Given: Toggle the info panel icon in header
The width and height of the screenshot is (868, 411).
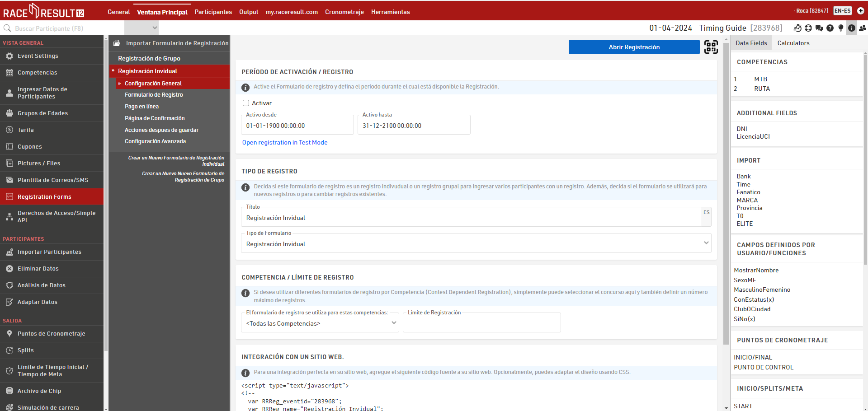Looking at the screenshot, I should pos(852,28).
